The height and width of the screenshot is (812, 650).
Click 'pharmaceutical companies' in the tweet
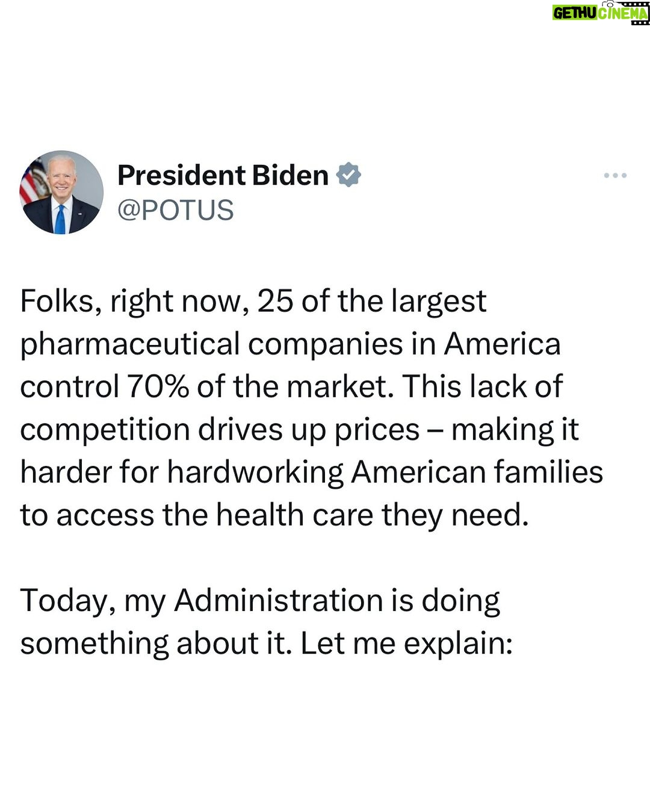coord(212,345)
